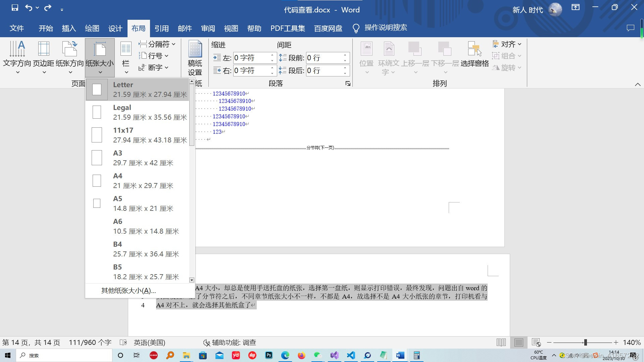This screenshot has height=362, width=644.
Task: Click the 140% zoom level button
Action: click(632, 342)
